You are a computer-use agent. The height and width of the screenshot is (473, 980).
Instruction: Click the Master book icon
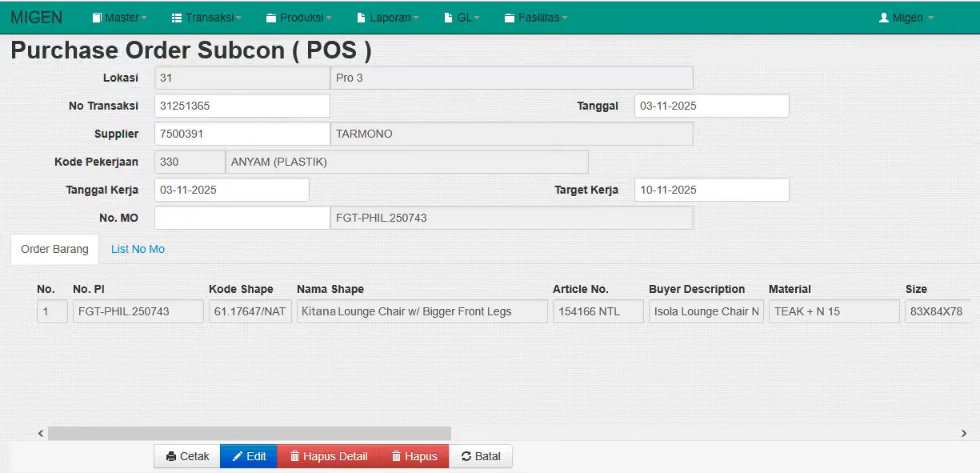[98, 18]
